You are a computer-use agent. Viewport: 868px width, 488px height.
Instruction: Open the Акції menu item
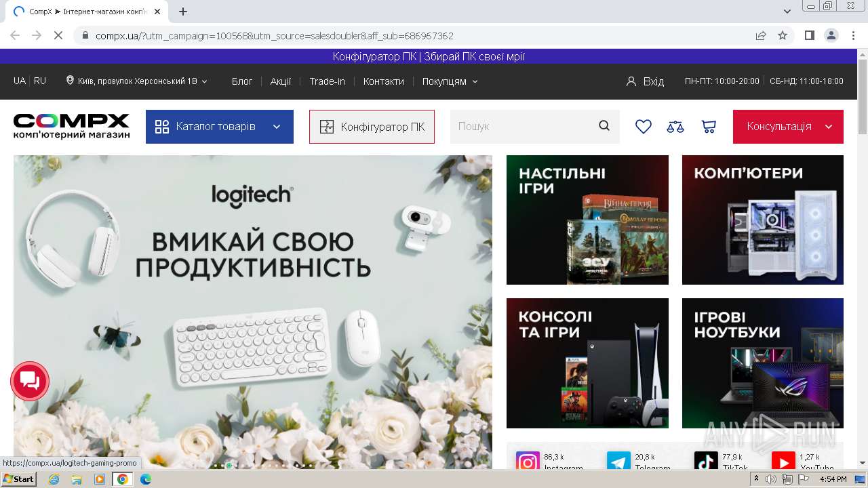tap(281, 81)
